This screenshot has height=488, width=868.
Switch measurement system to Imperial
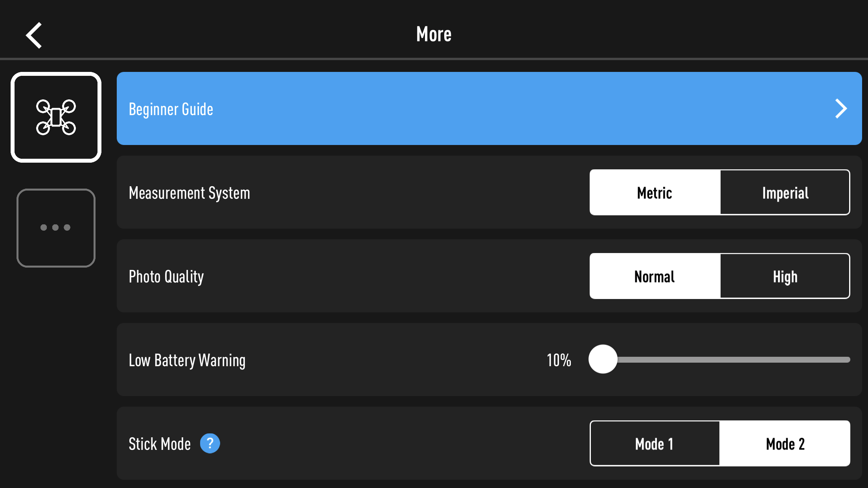point(785,193)
